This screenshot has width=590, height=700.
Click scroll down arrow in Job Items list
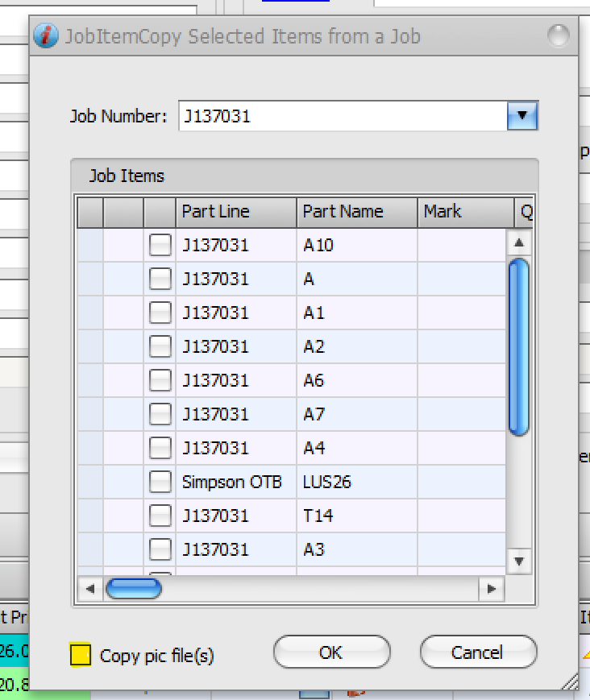518,561
